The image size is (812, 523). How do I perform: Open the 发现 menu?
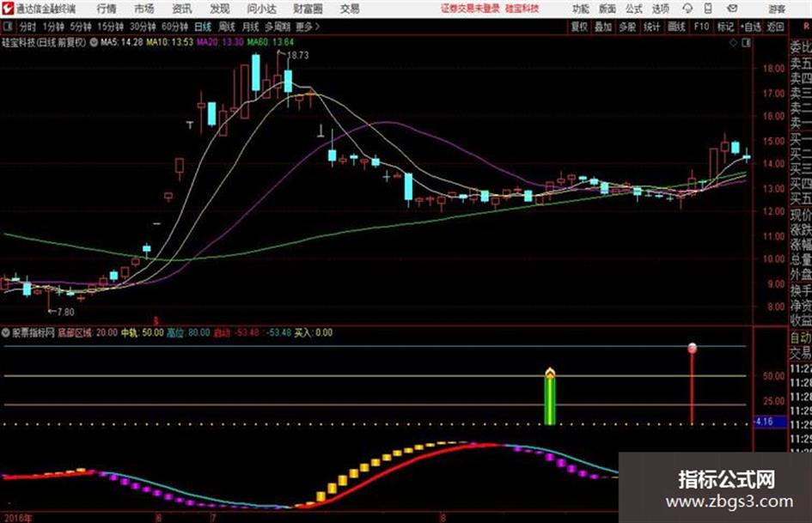click(220, 9)
